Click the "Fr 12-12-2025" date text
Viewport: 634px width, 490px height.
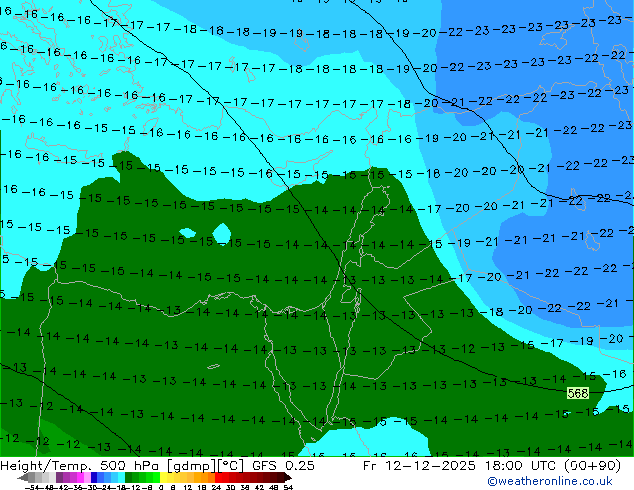(x=419, y=465)
